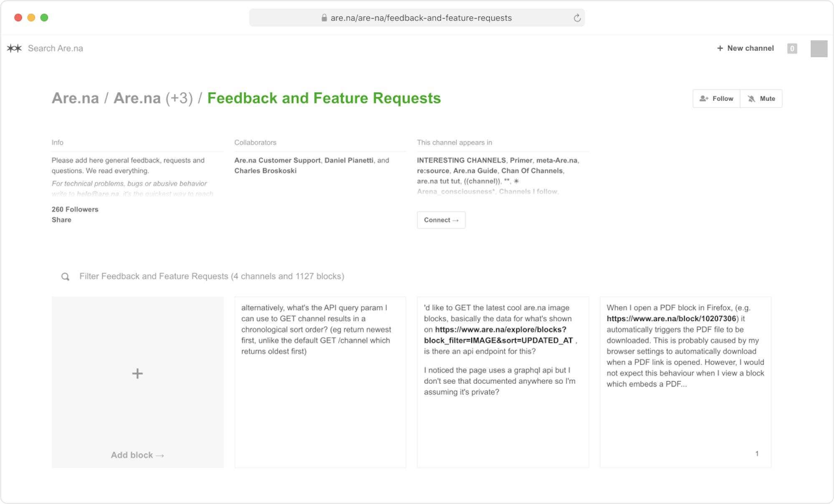Click browser address bar URL
Image resolution: width=834 pixels, height=504 pixels.
[x=421, y=18]
